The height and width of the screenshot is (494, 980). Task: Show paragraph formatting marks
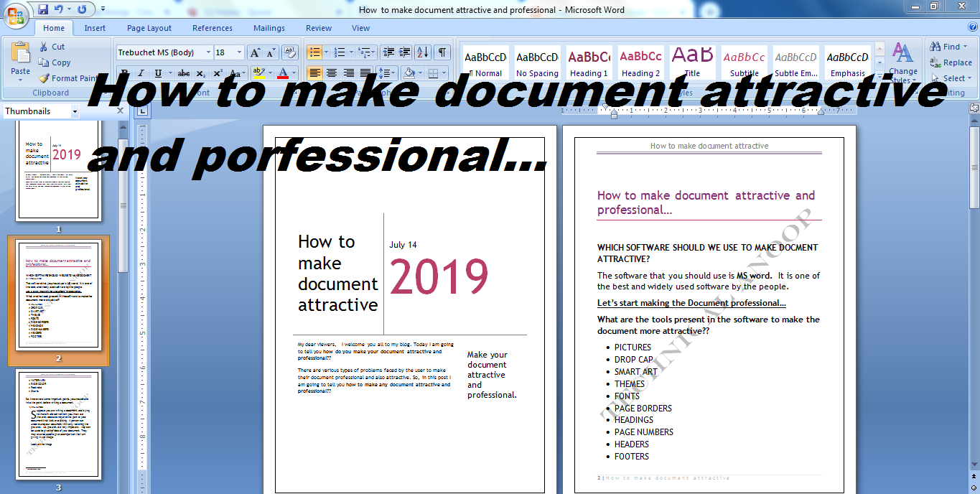441,52
